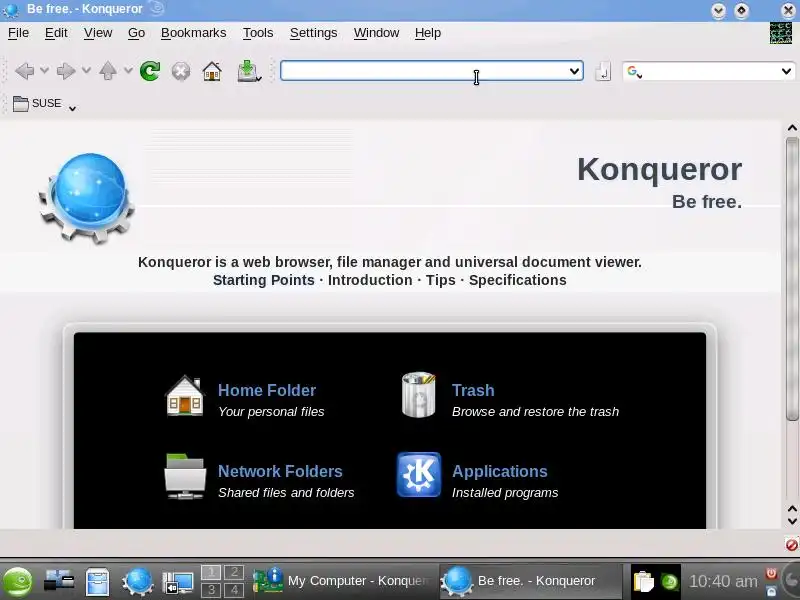800x600 pixels.
Task: Open the Edit menu
Action: pyautogui.click(x=56, y=33)
